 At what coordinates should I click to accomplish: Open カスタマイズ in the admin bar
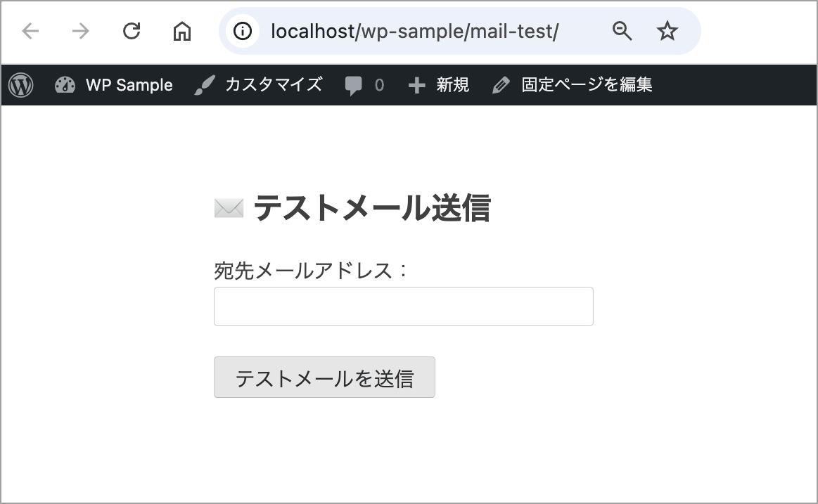(274, 85)
